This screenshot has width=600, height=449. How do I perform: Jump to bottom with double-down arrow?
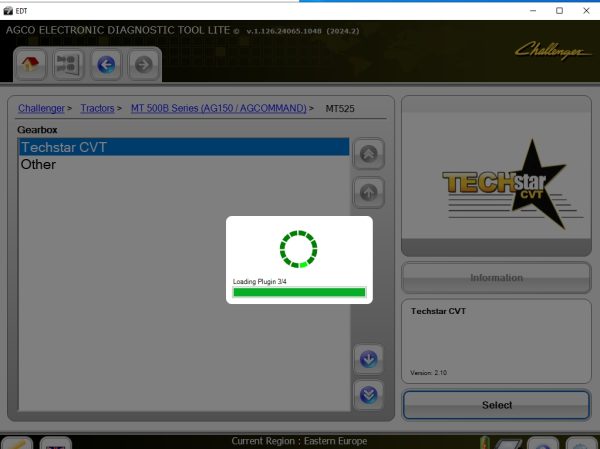368,395
